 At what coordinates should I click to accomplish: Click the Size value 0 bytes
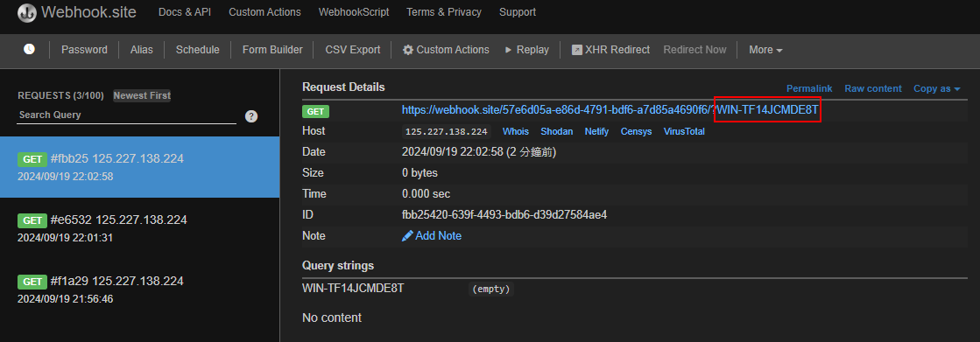[420, 173]
